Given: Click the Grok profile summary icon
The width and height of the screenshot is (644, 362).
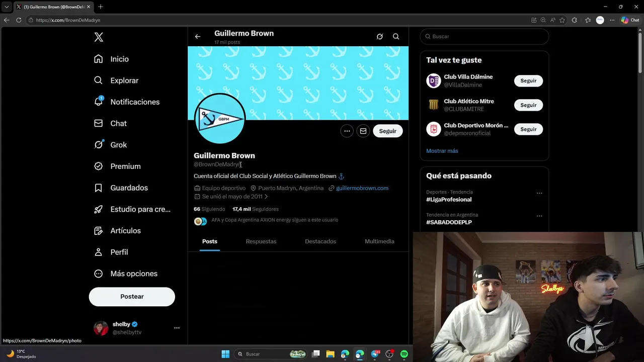Looking at the screenshot, I should (380, 37).
